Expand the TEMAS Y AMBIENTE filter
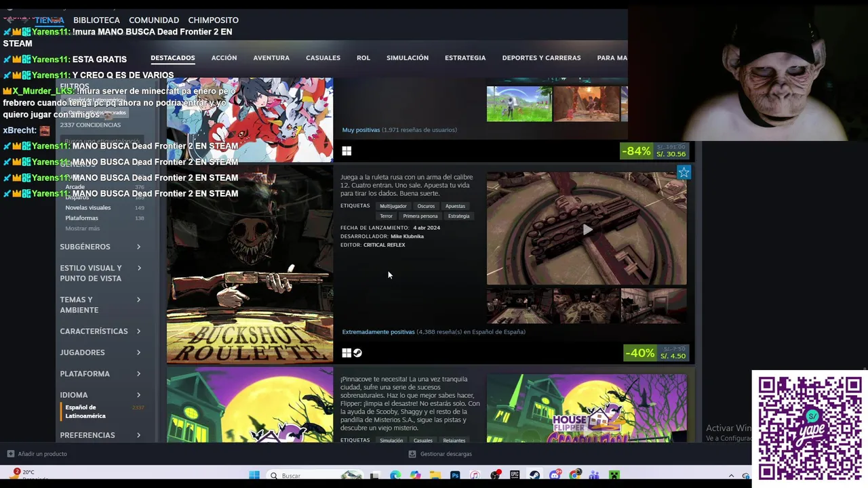Viewport: 868px width, 488px height. (x=100, y=305)
